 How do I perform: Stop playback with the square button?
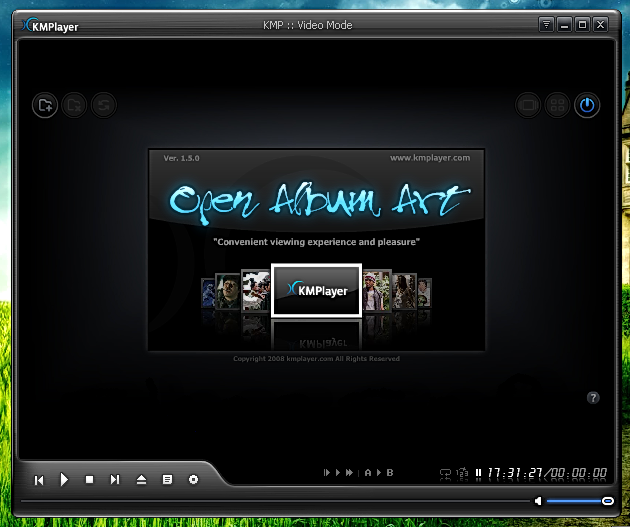pyautogui.click(x=90, y=480)
